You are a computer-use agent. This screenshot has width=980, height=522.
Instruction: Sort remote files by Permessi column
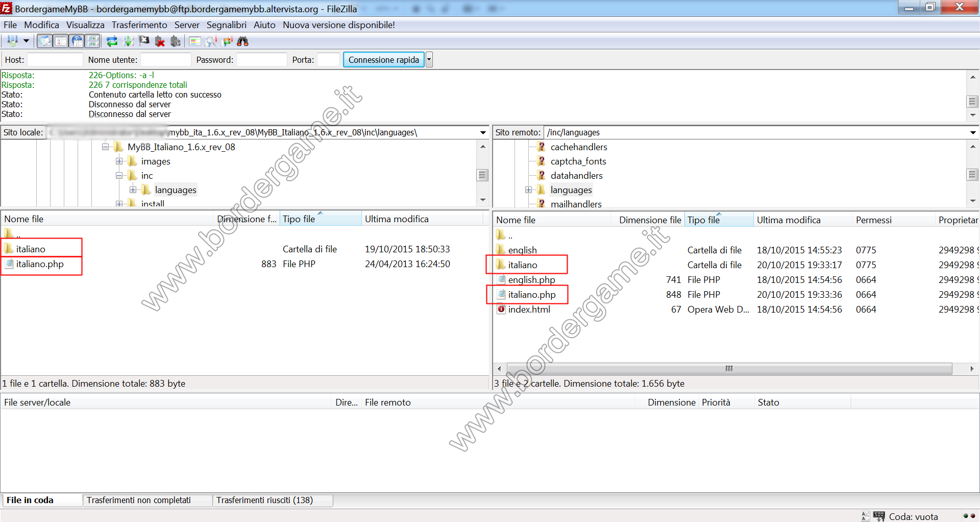893,220
